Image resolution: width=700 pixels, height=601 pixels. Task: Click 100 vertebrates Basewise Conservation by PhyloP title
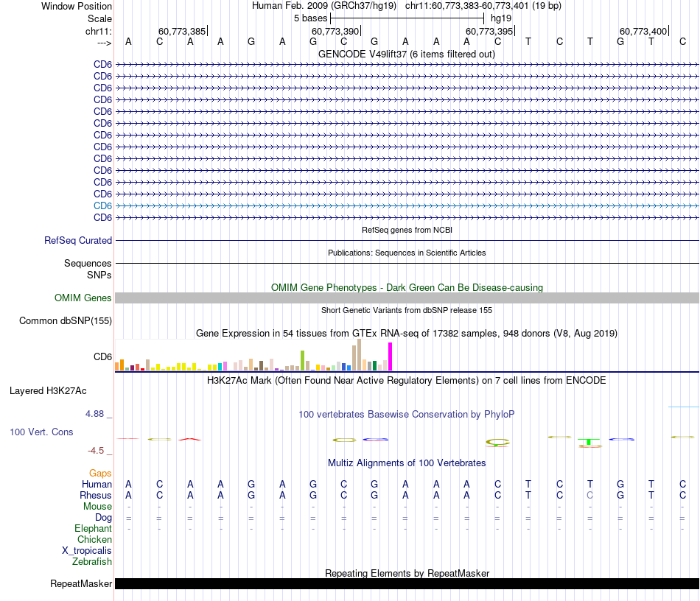click(x=407, y=414)
